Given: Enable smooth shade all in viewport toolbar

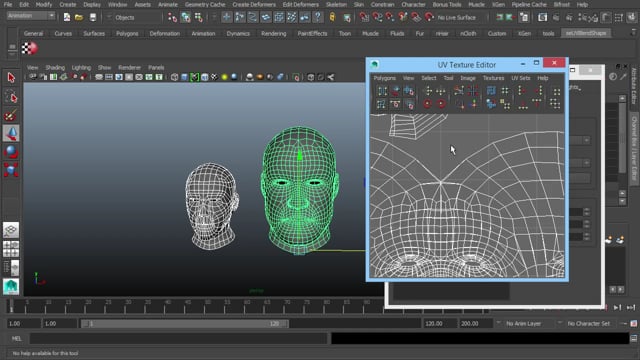Looking at the screenshot, I should 184,77.
